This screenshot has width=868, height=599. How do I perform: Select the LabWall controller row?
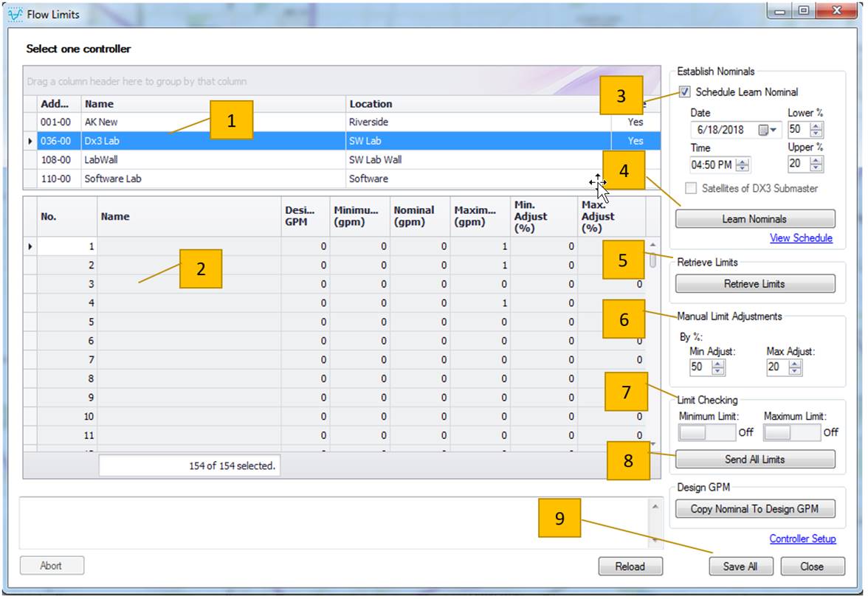(x=342, y=160)
